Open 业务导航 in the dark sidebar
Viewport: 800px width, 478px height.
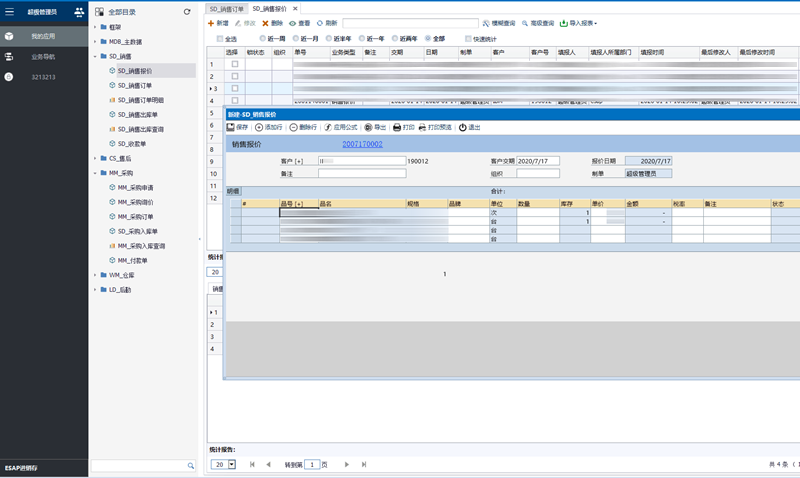44,57
